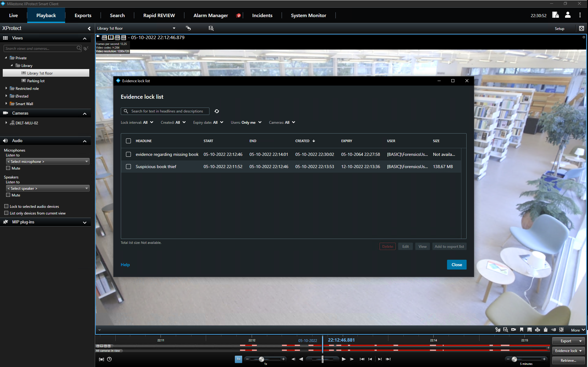
Task: Click the Help link in dialog
Action: click(125, 265)
